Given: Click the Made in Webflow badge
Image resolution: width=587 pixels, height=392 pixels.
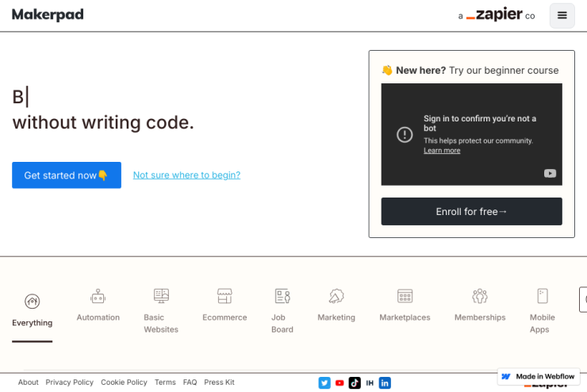Looking at the screenshot, I should click(539, 376).
